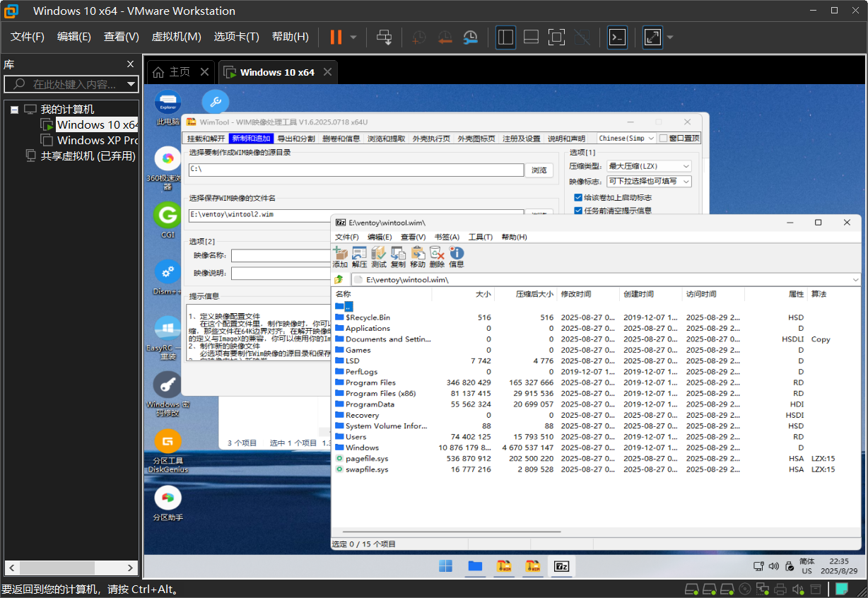Open the VMware library search dropdown arrow
868x598 pixels.
(131, 85)
